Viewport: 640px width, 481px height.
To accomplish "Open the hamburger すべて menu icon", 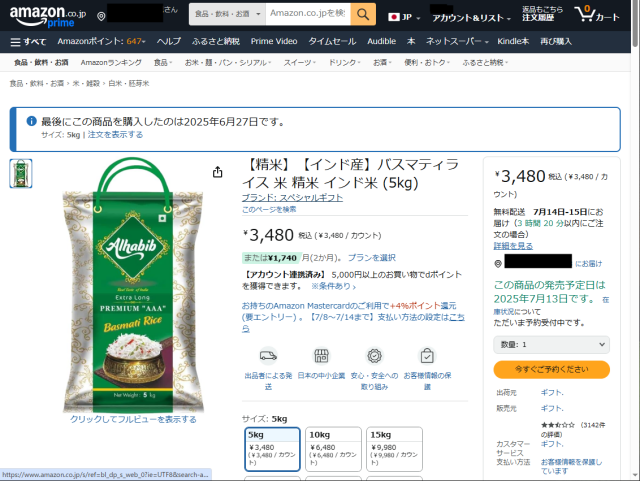I will 16,42.
